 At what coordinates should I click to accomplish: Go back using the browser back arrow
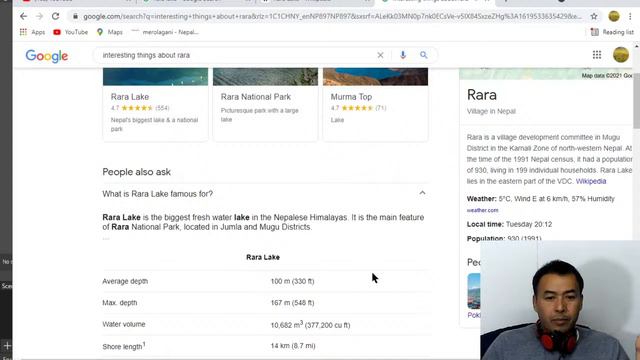pos(23,16)
